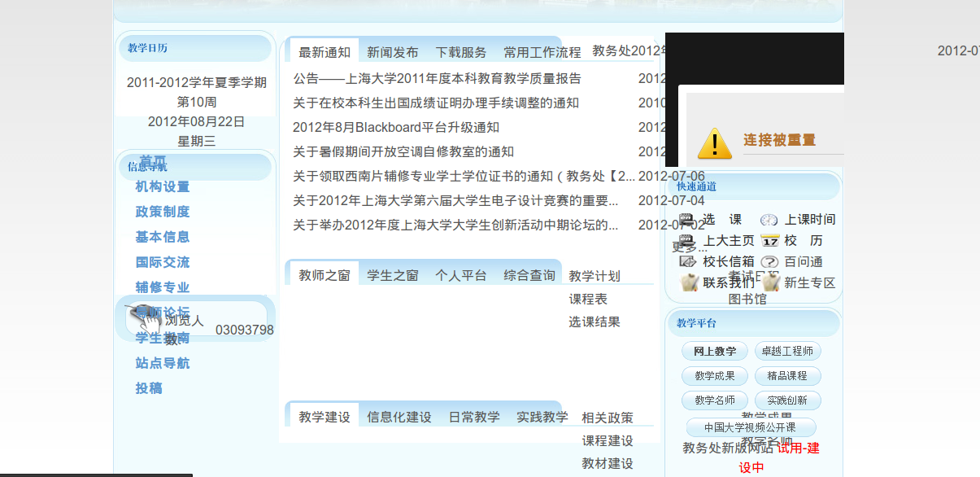Click the question mark icon beside 百问通
Screen dimensions: 980x477
pyautogui.click(x=769, y=262)
